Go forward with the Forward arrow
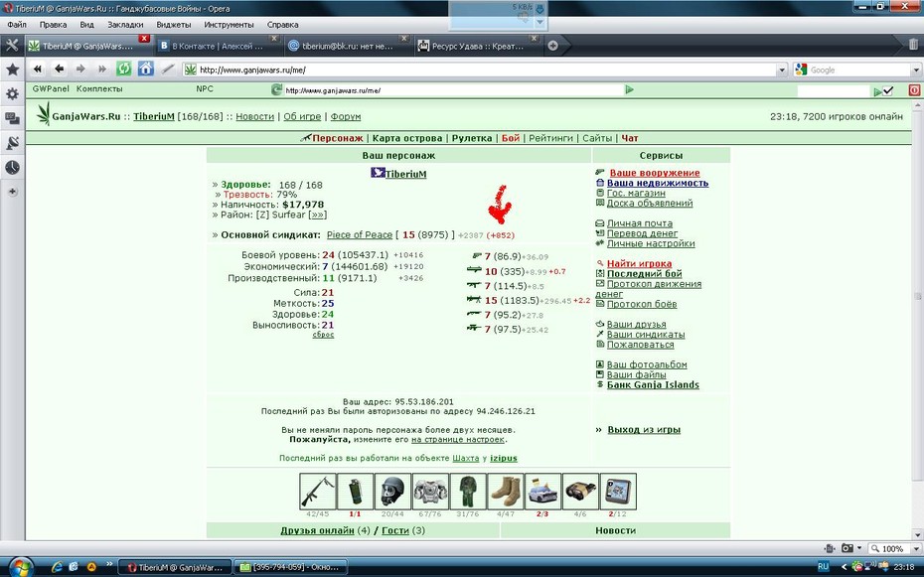Image resolution: width=924 pixels, height=577 pixels. 80,69
